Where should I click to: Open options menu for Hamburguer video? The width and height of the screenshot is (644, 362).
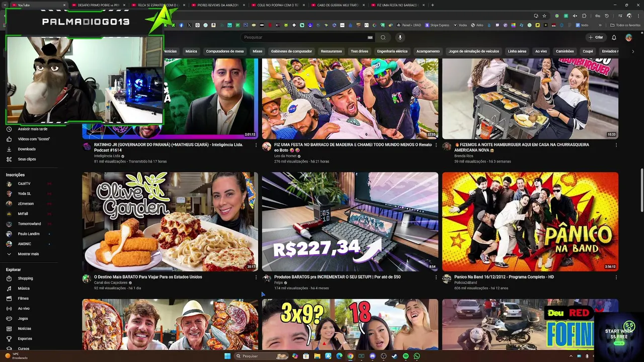616,145
